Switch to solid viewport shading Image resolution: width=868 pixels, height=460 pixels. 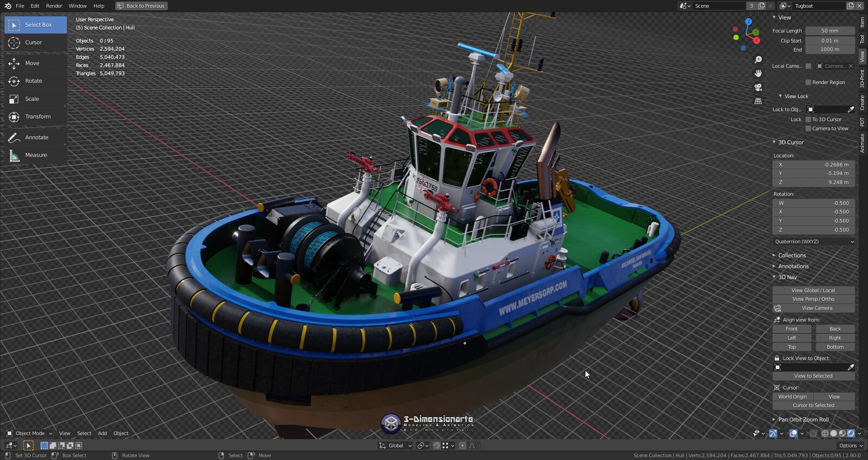point(834,433)
